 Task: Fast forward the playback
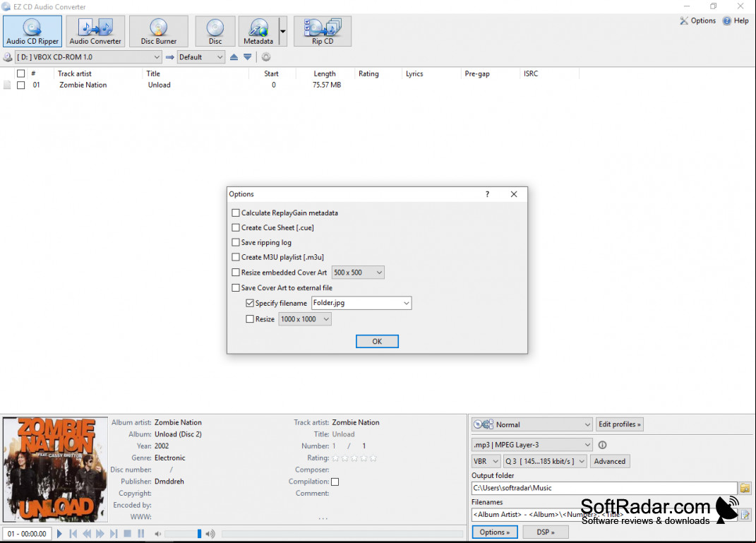click(x=100, y=533)
